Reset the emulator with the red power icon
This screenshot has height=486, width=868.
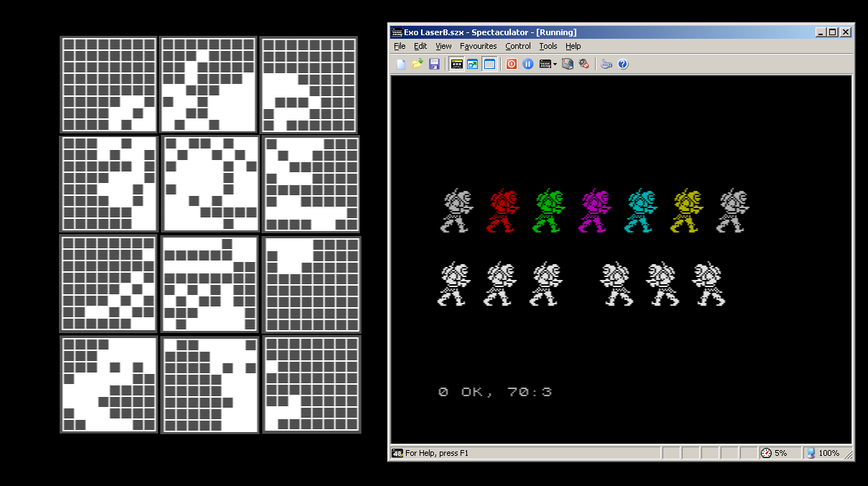click(x=511, y=64)
